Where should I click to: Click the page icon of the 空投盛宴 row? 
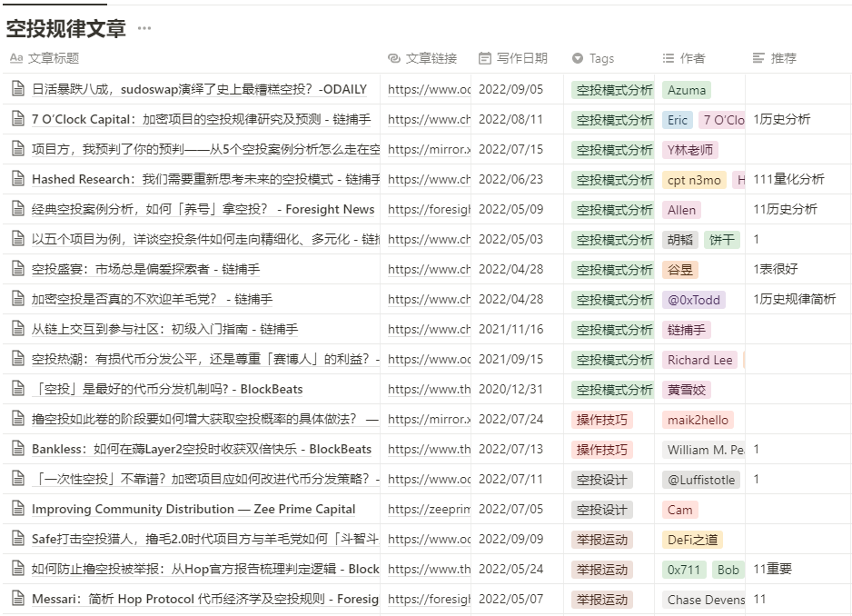point(18,269)
